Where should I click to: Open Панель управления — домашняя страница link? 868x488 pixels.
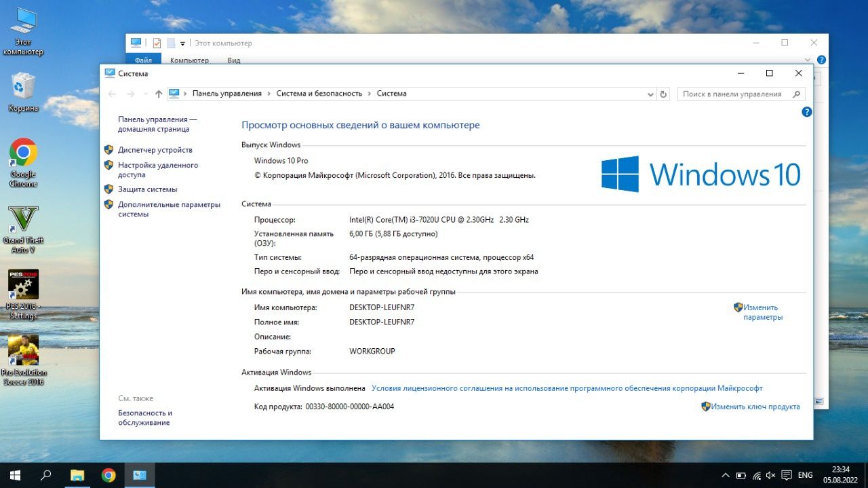coord(157,124)
